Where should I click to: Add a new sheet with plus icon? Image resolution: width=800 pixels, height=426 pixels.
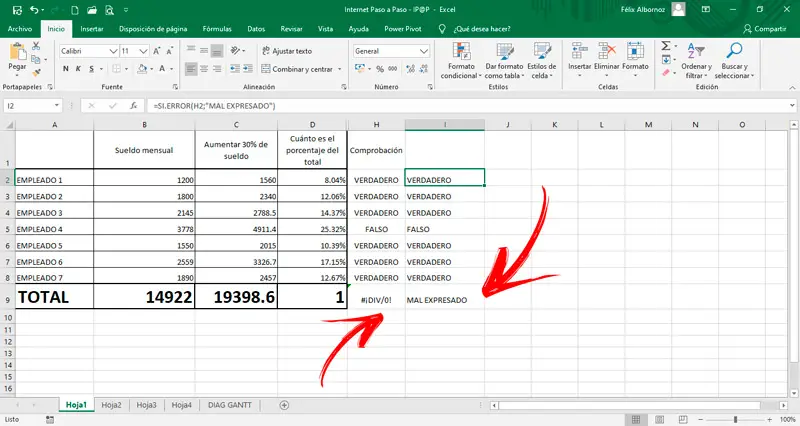pyautogui.click(x=284, y=405)
